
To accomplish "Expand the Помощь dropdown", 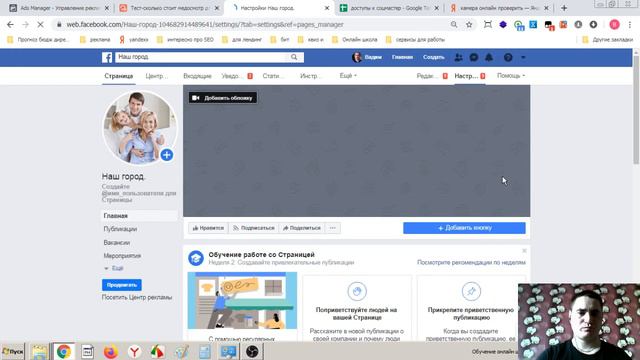I will (511, 76).
